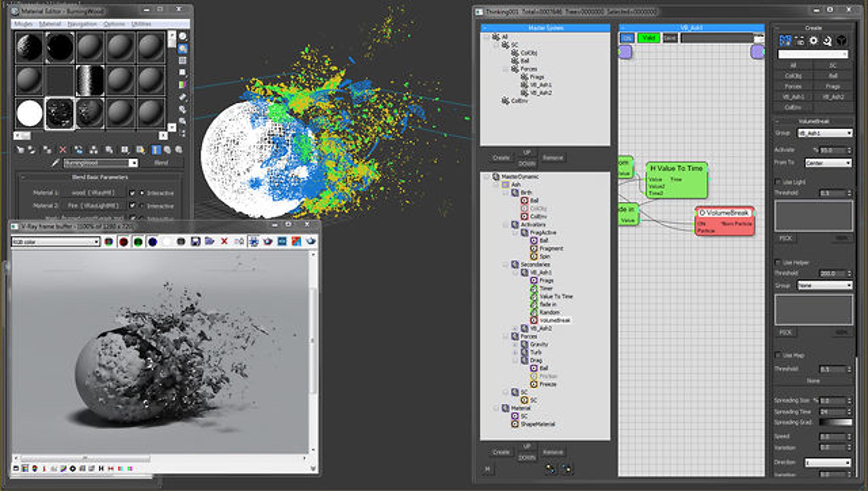
Task: Toggle blue channel in V-Ray frame buffer
Action: [153, 242]
